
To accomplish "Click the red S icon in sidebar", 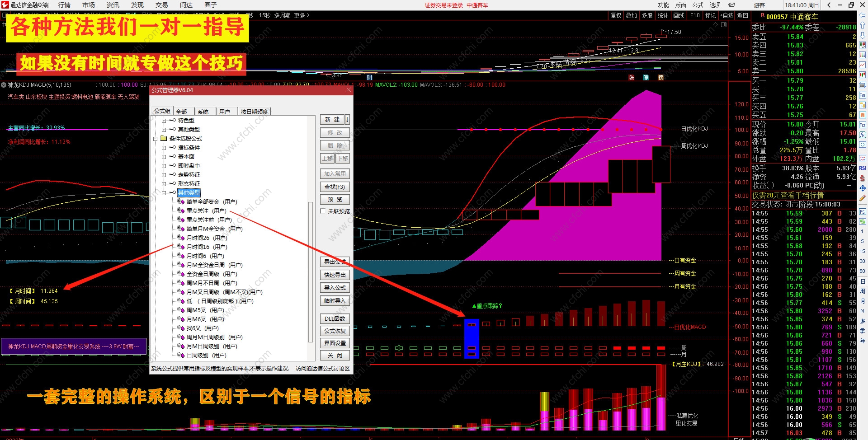I will coord(863,178).
